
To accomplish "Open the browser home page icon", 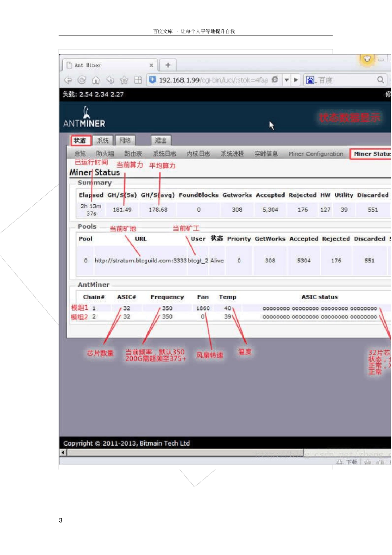I will 96,80.
